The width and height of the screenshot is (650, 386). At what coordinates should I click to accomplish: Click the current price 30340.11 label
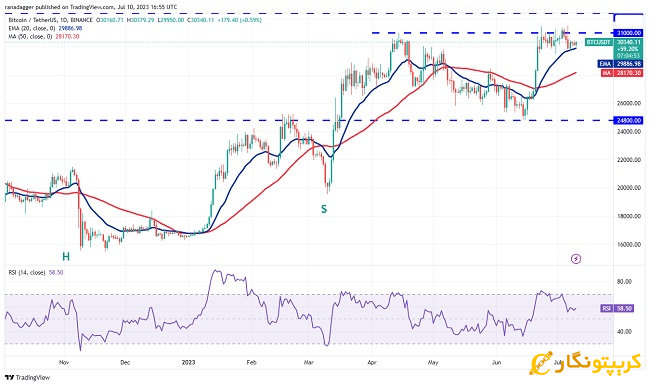pos(628,42)
